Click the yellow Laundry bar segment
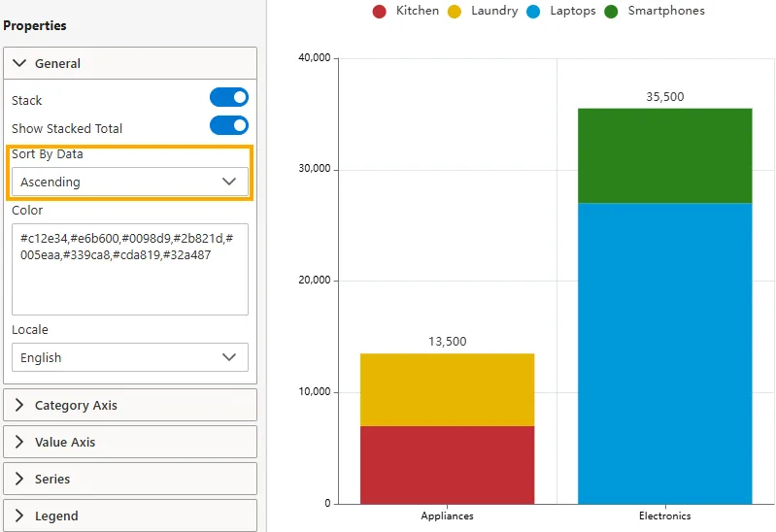The width and height of the screenshot is (776, 532). coord(447,389)
